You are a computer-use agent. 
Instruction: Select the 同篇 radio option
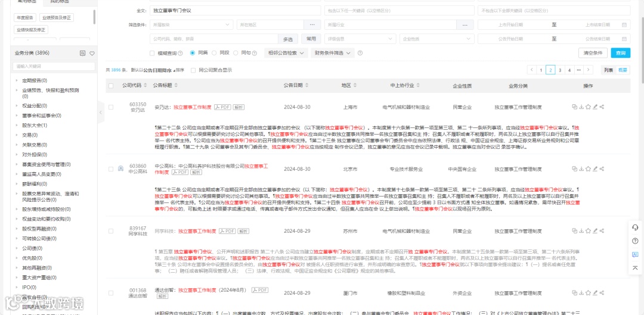192,53
